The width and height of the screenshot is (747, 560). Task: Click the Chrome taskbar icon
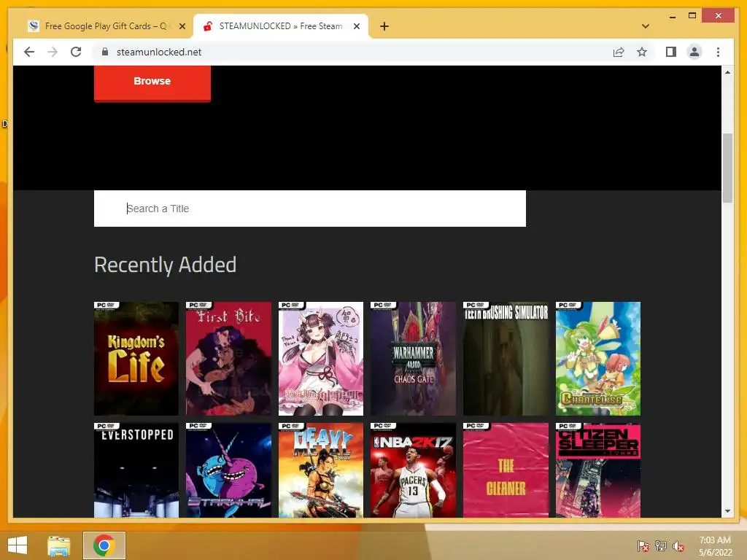[104, 545]
